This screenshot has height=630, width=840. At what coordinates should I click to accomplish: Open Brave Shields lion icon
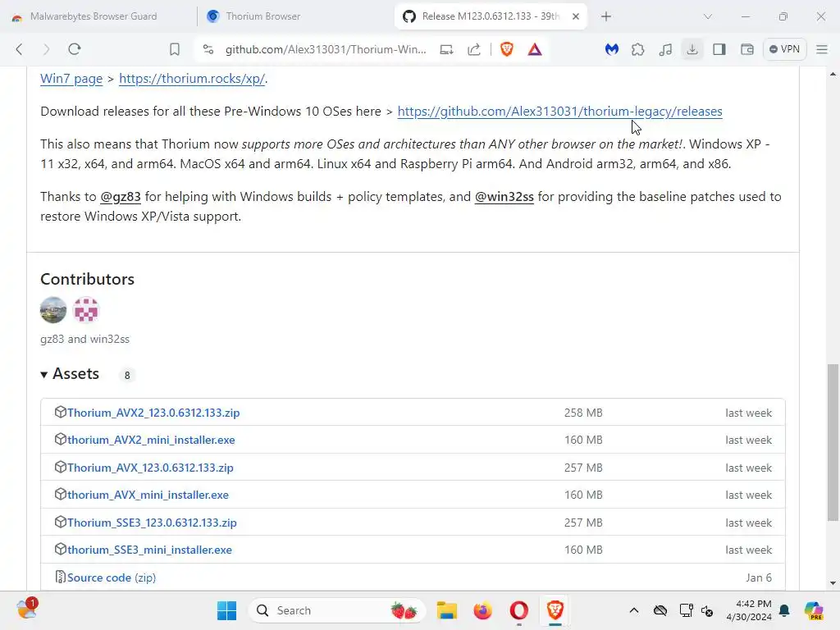tap(507, 49)
